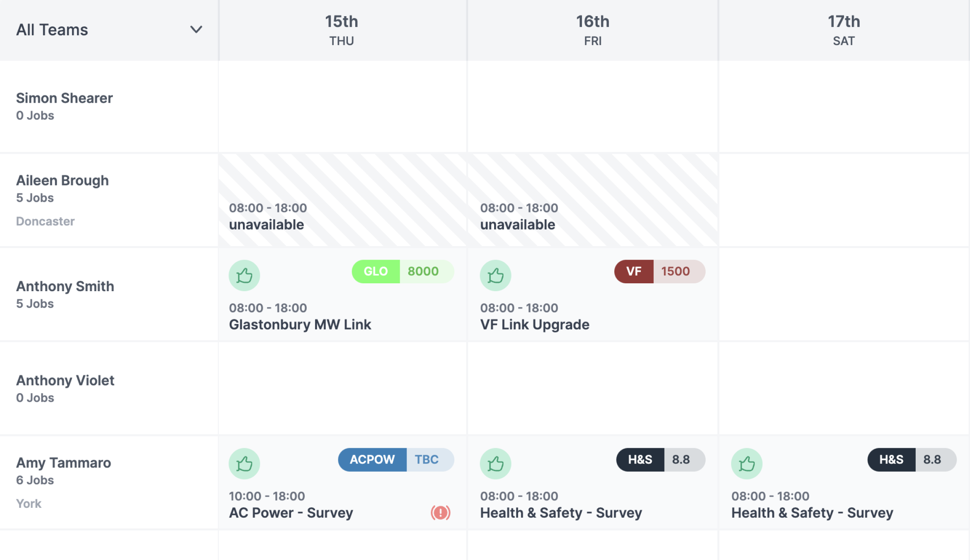The image size is (970, 560).
Task: Select the 17th SAT column header
Action: (844, 30)
